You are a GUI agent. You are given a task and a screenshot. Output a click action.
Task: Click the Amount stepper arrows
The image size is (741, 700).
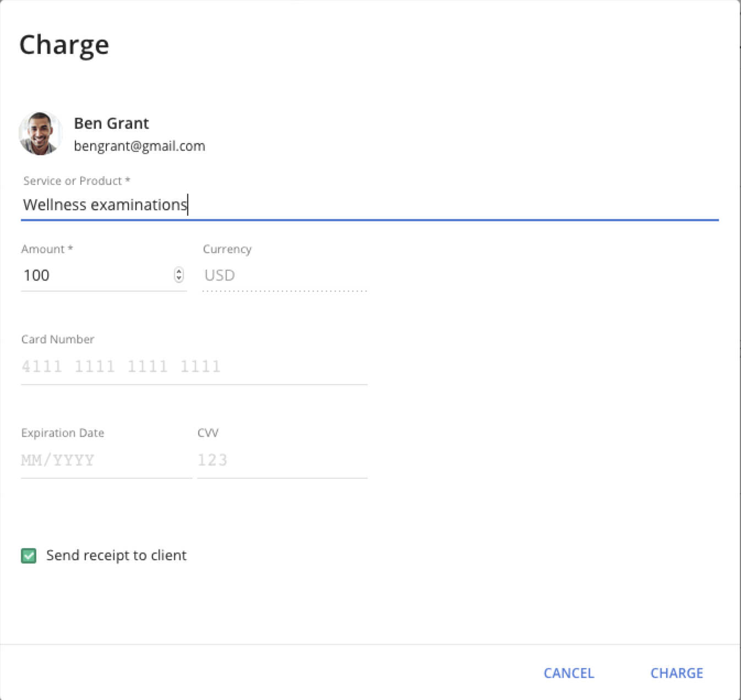[x=179, y=275]
